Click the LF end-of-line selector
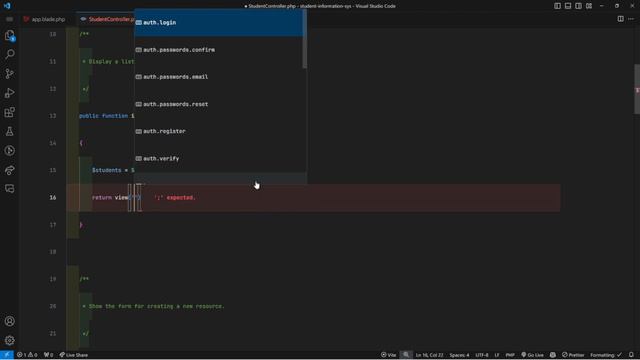The width and height of the screenshot is (640, 360). [x=497, y=355]
